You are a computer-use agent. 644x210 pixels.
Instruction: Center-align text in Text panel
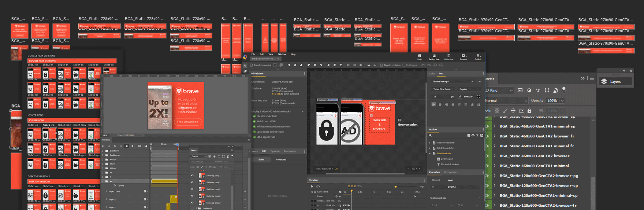(440, 104)
